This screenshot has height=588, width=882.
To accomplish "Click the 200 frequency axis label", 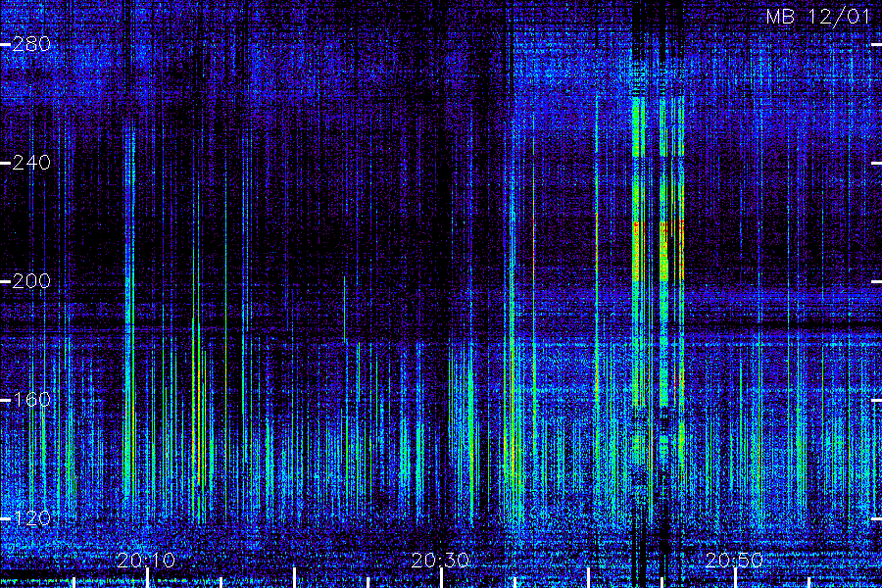I will [31, 281].
